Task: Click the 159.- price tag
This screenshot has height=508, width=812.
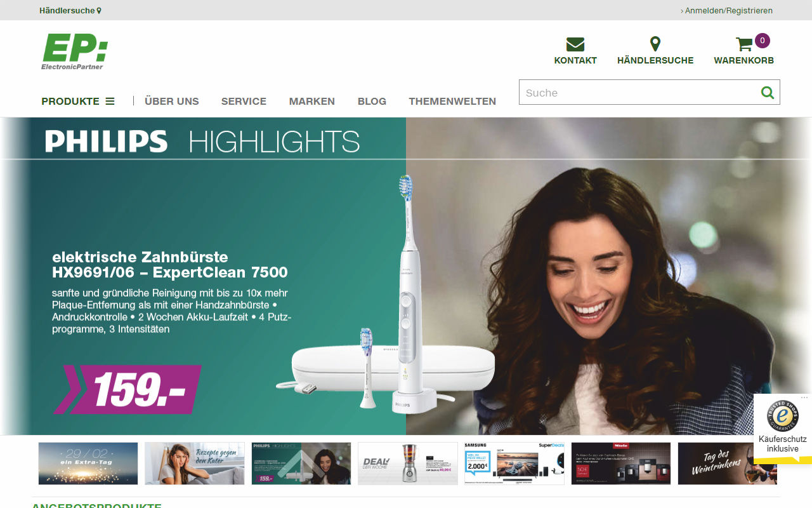Action: point(128,389)
